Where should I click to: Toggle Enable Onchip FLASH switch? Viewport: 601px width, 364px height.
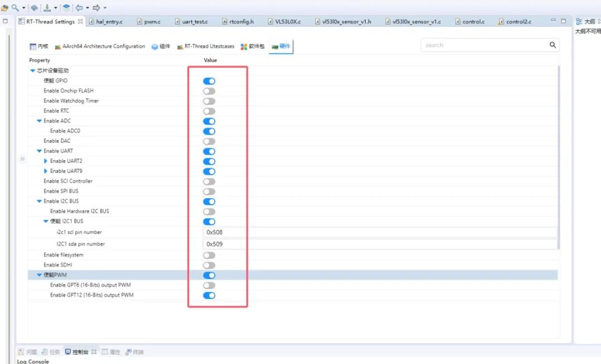pos(209,91)
